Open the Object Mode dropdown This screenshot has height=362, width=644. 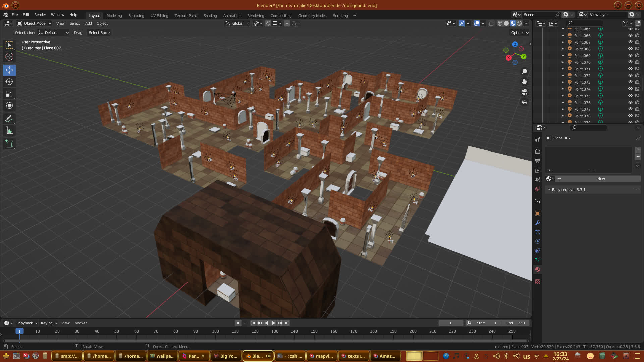[35, 23]
